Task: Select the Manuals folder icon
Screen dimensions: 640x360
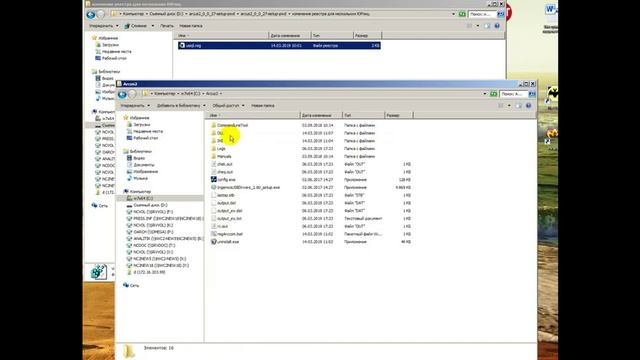Action: pyautogui.click(x=213, y=156)
